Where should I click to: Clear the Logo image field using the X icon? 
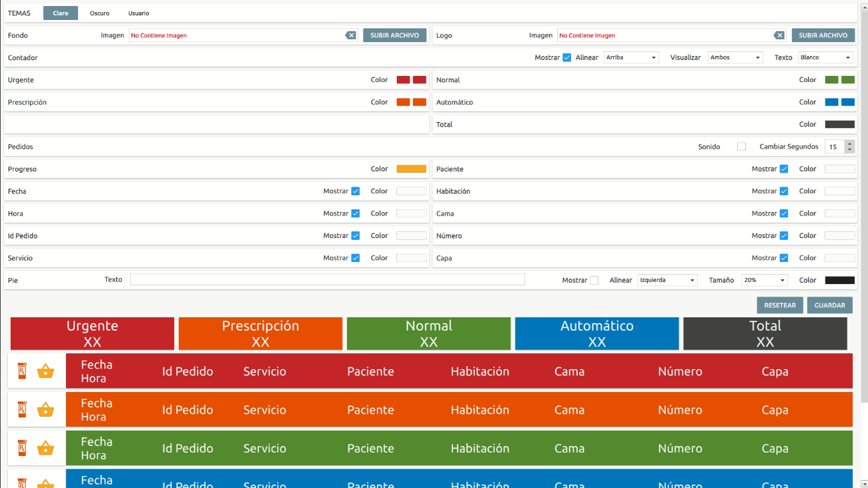click(x=779, y=35)
